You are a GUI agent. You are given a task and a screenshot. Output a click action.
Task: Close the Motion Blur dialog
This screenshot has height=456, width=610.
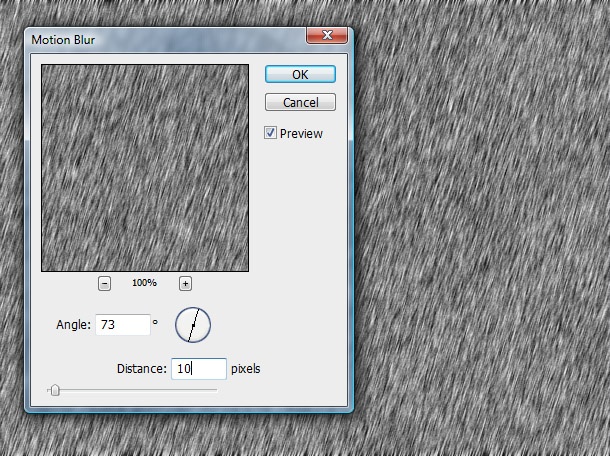pyautogui.click(x=327, y=35)
